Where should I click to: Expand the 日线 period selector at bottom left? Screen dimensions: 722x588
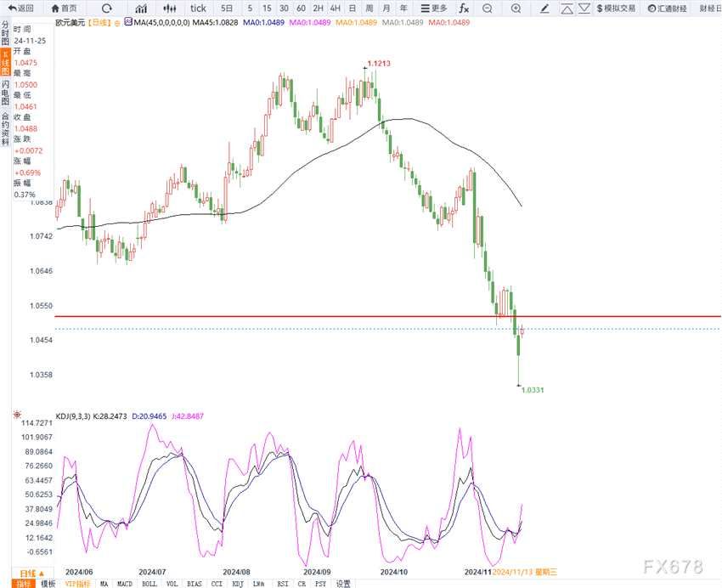31,574
